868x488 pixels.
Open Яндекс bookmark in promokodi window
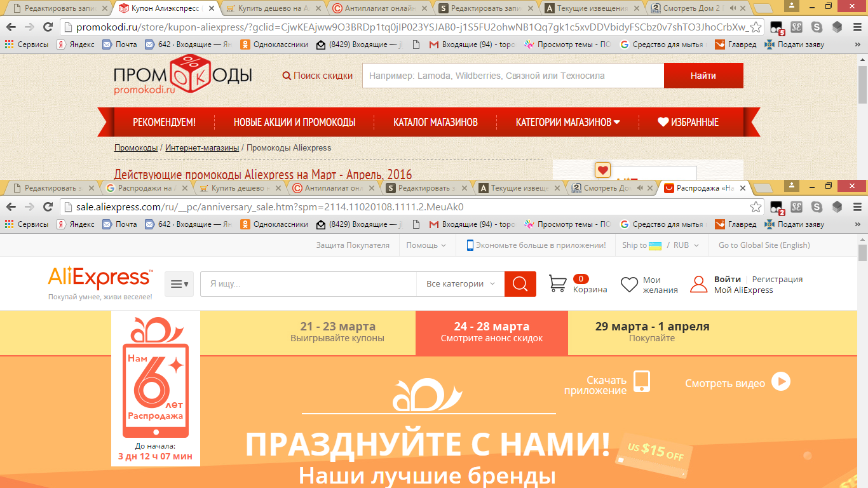(x=76, y=44)
